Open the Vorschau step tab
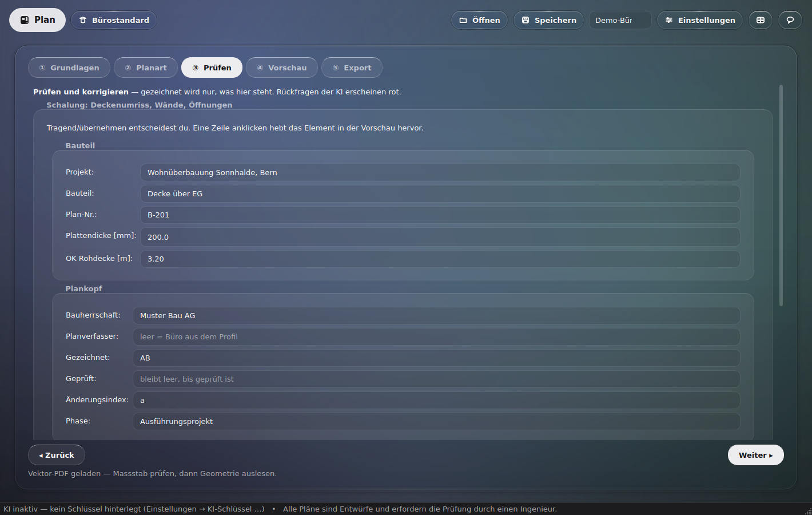Screen dimensions: 812x515 [282, 68]
